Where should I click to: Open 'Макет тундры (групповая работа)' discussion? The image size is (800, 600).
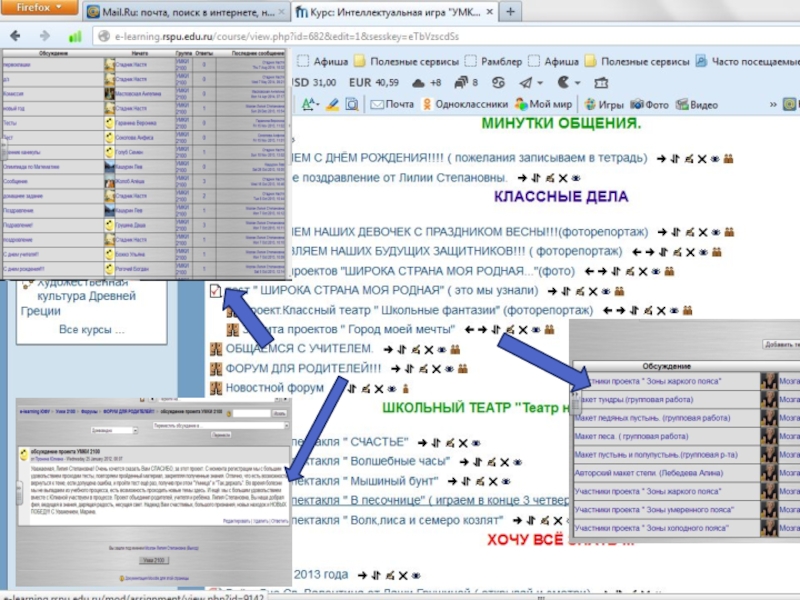pos(636,399)
